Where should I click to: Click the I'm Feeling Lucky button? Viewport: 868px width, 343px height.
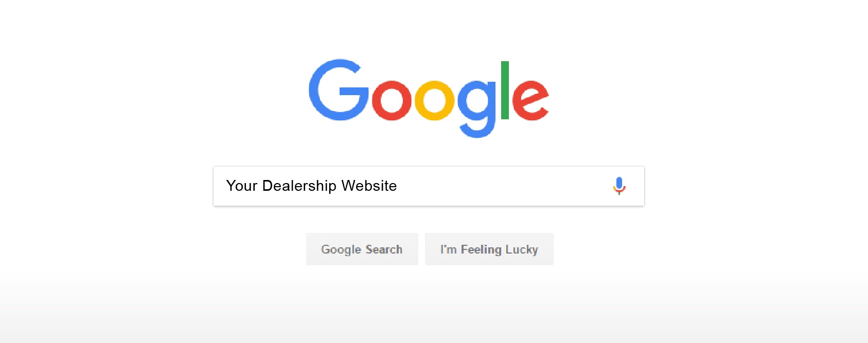click(489, 249)
